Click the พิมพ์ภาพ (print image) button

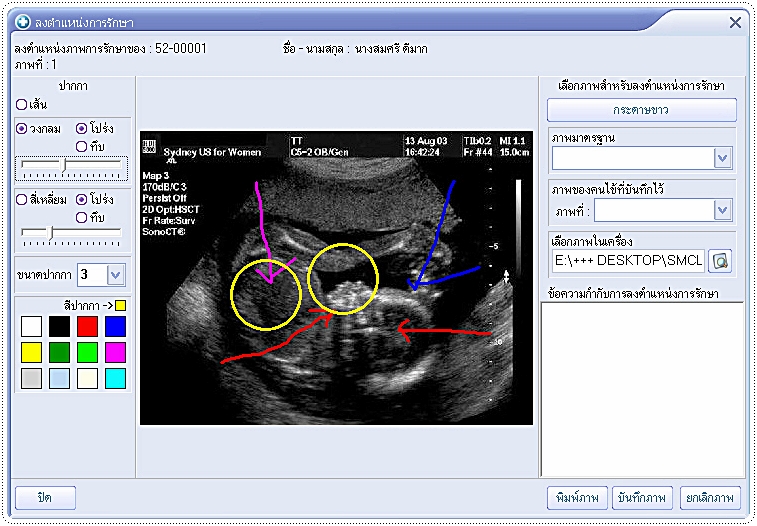[x=577, y=498]
